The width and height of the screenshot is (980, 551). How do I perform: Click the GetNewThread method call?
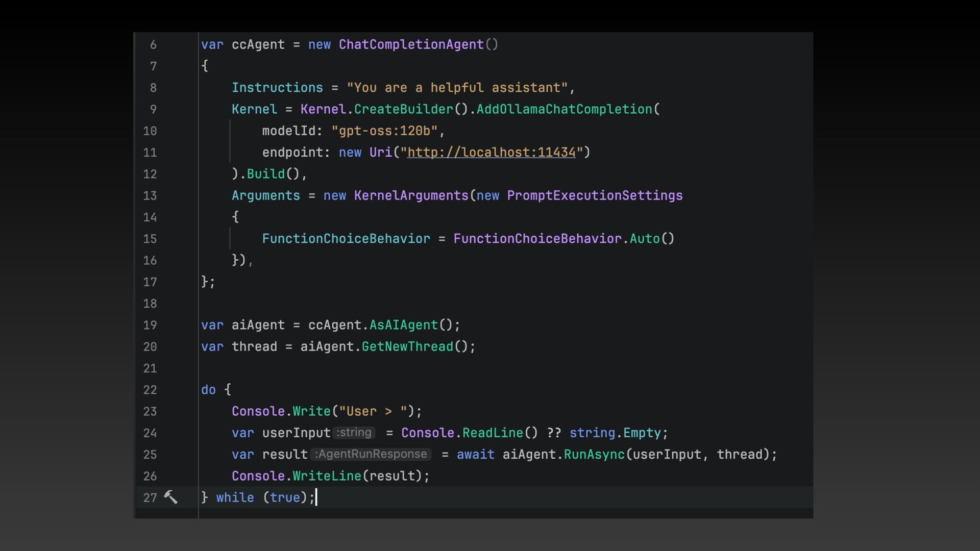tap(407, 347)
